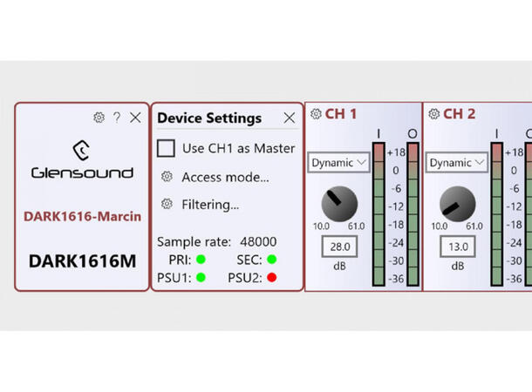Click CH 1 input level meter
The width and height of the screenshot is (532, 392).
click(379, 214)
